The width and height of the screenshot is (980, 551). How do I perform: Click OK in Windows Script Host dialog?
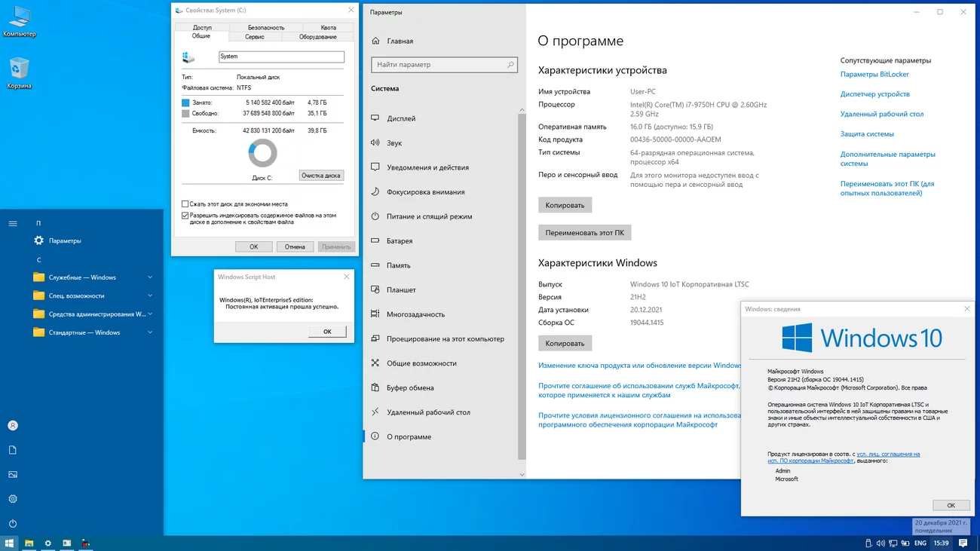(327, 332)
